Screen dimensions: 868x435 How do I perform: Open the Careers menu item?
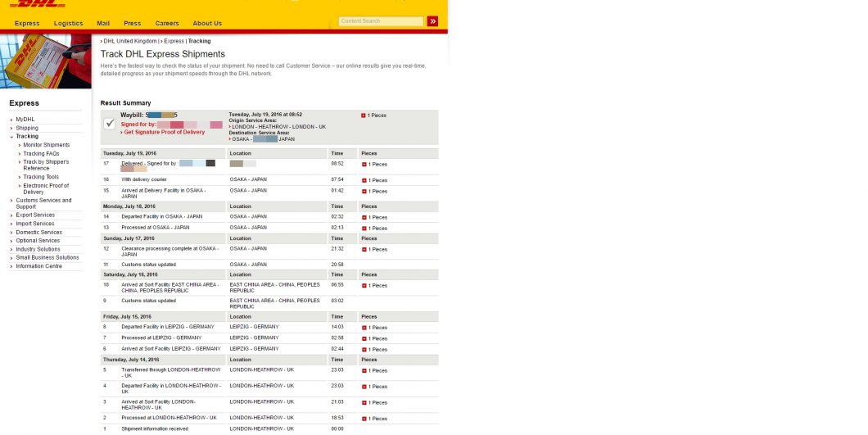coord(166,23)
